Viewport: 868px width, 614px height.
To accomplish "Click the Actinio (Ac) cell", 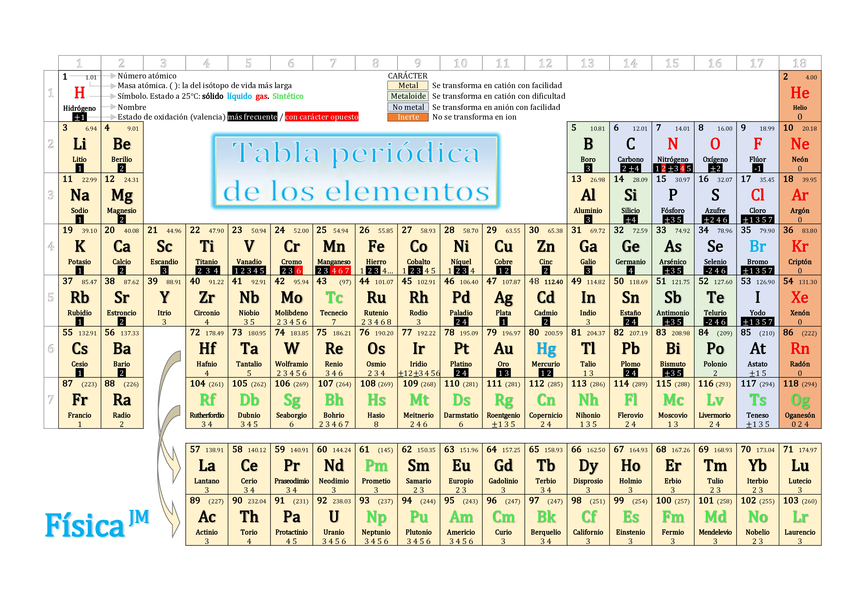I will coord(207,520).
